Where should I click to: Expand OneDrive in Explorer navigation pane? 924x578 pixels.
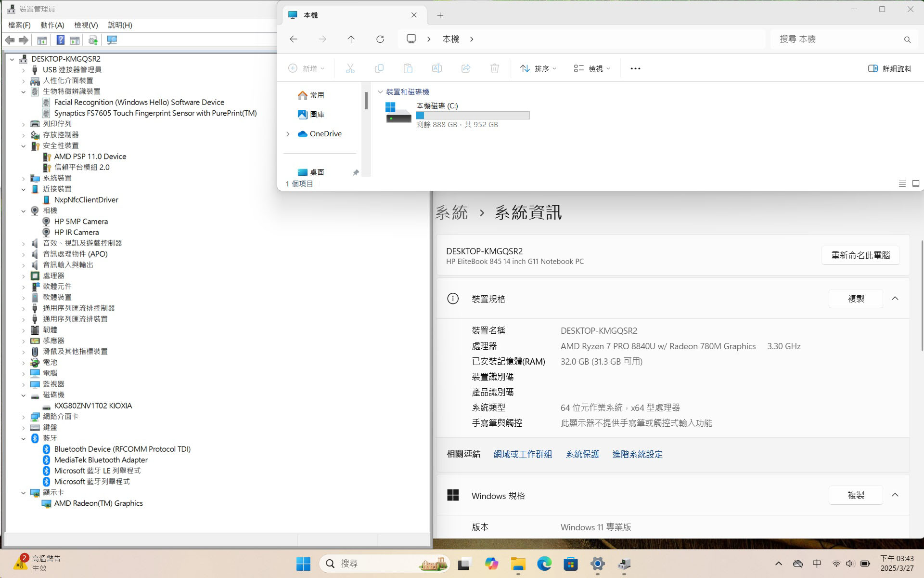[288, 134]
